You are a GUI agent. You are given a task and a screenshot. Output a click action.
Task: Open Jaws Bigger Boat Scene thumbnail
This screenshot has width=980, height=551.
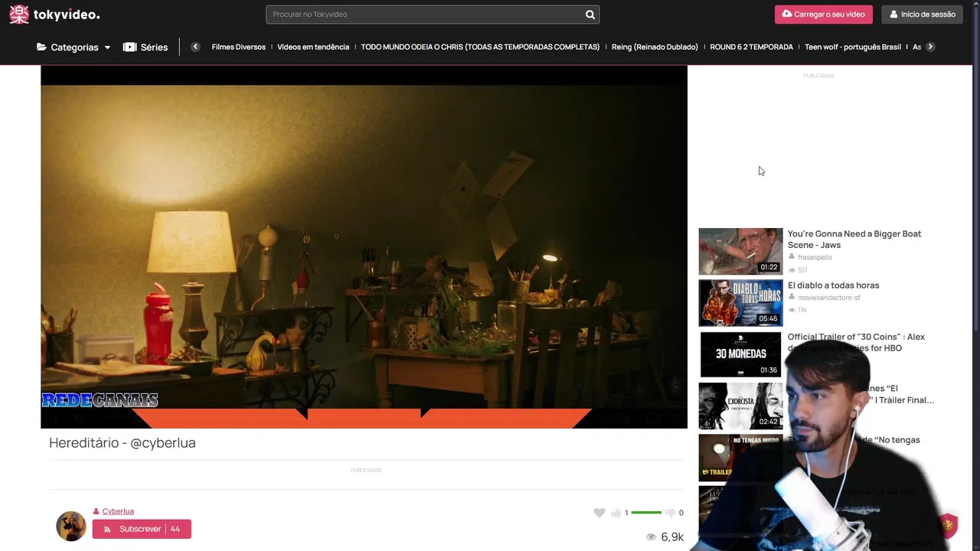coord(740,251)
